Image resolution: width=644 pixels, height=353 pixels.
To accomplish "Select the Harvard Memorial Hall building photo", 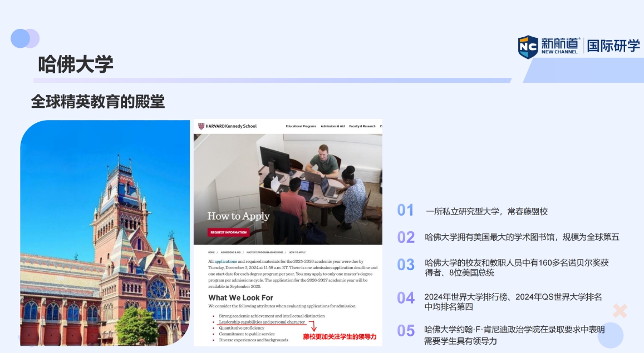I will coord(105,233).
